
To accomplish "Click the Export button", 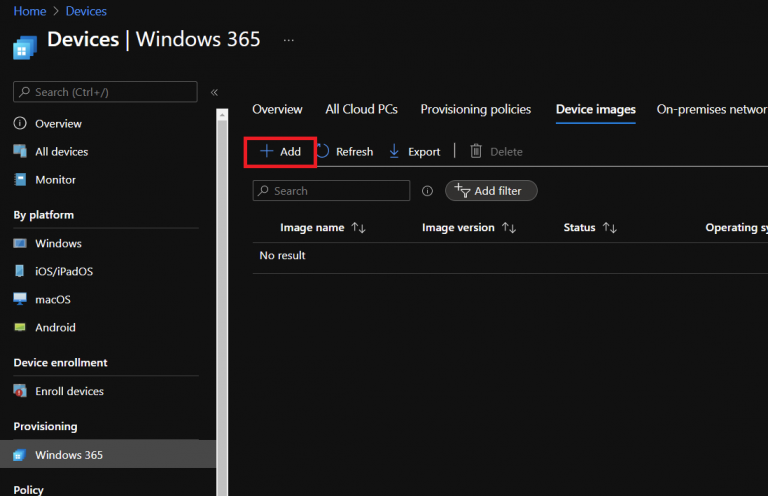I will pos(414,152).
